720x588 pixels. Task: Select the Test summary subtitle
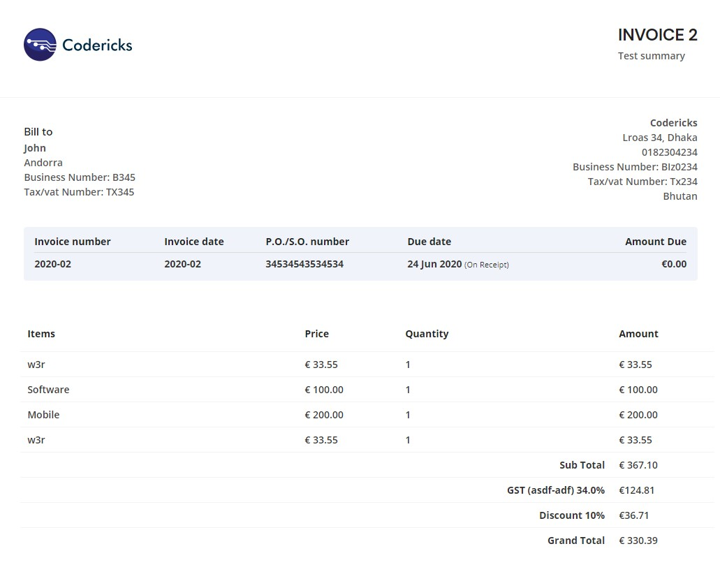pos(651,56)
